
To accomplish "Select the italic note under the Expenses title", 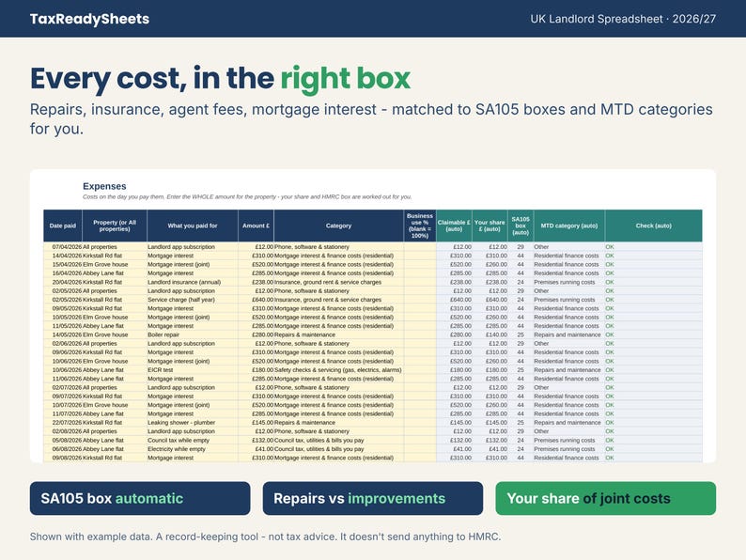I will point(247,196).
